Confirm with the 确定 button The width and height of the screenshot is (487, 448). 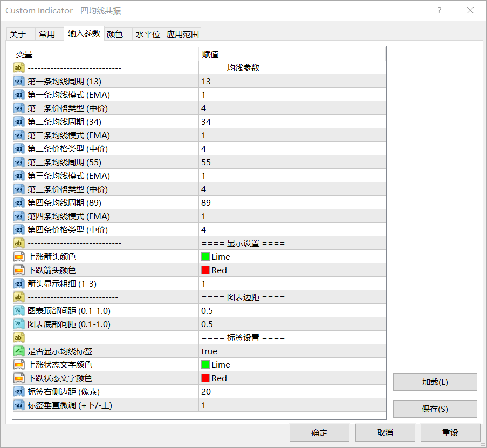[x=319, y=432]
